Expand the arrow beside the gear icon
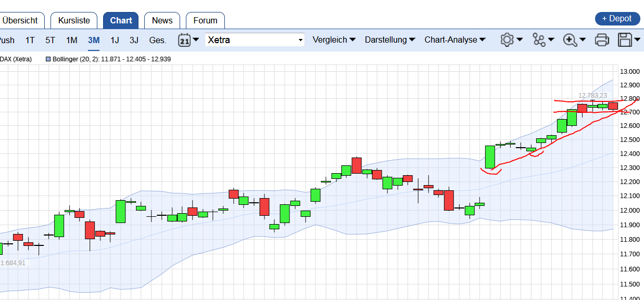The height and width of the screenshot is (300, 644). 520,40
